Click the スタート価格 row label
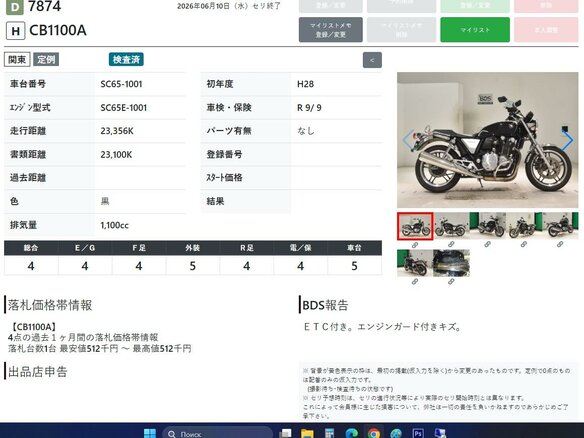 pyautogui.click(x=224, y=178)
